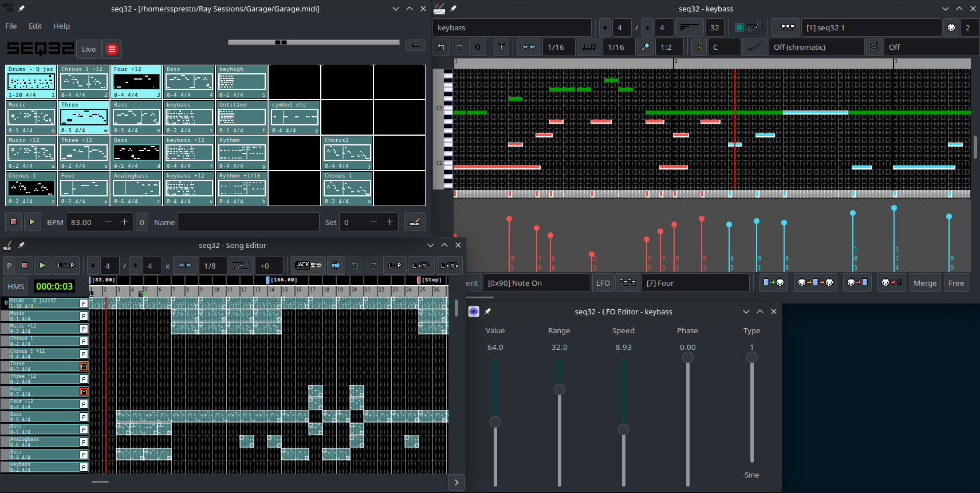Toggle the mute M button for track Three
This screenshot has width=980, height=493.
84,366
